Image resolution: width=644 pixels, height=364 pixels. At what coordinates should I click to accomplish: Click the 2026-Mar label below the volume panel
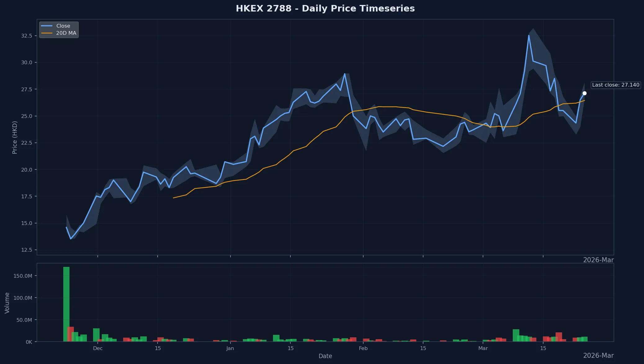[x=598, y=355]
